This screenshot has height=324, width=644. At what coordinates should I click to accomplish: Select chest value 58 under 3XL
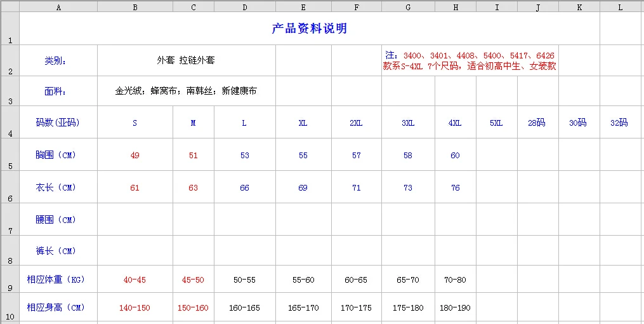(x=408, y=154)
